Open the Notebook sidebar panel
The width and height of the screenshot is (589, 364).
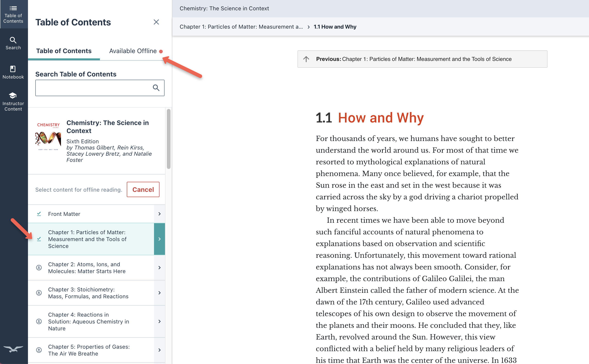pos(13,72)
